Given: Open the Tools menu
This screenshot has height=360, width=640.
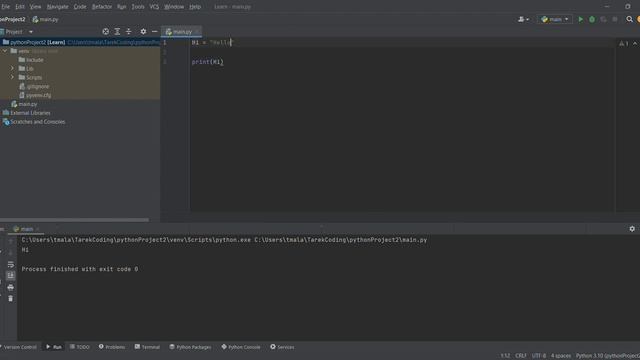Looking at the screenshot, I should coord(138,7).
